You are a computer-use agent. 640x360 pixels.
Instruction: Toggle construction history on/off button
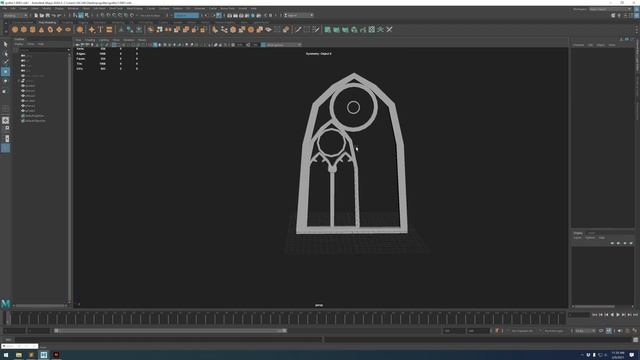(219, 16)
